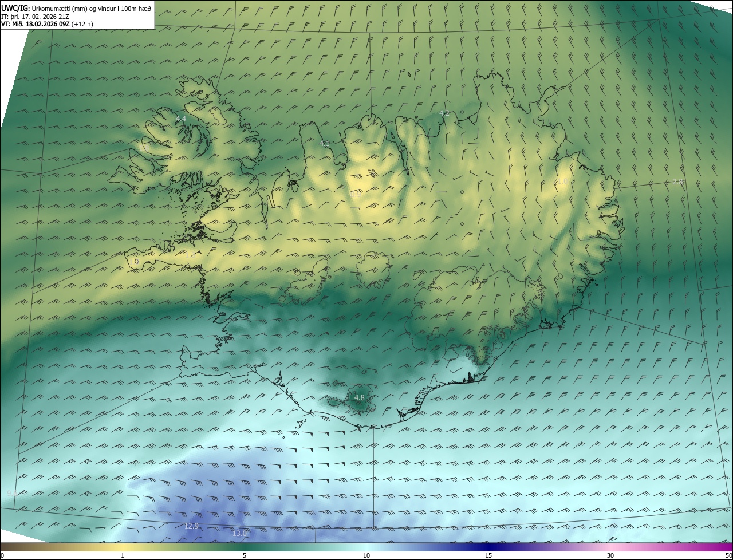Select the 12.9 value label on the map
This screenshot has width=733, height=560.
[x=191, y=526]
